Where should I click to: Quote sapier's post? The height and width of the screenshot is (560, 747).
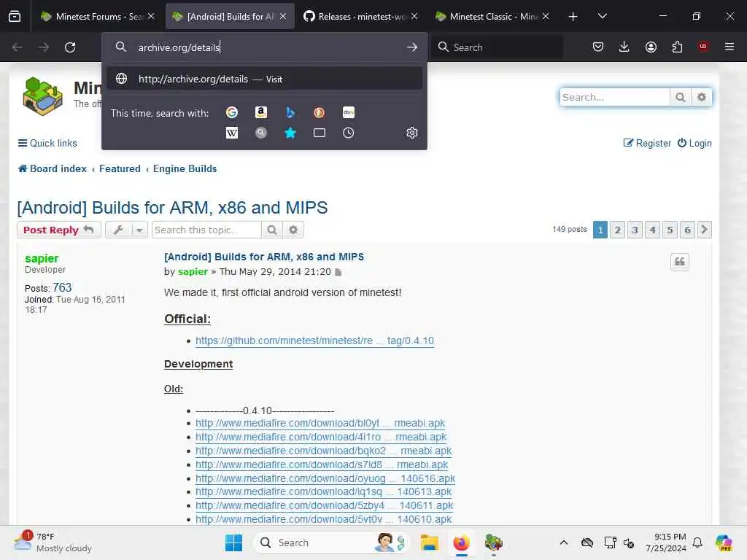tap(680, 262)
